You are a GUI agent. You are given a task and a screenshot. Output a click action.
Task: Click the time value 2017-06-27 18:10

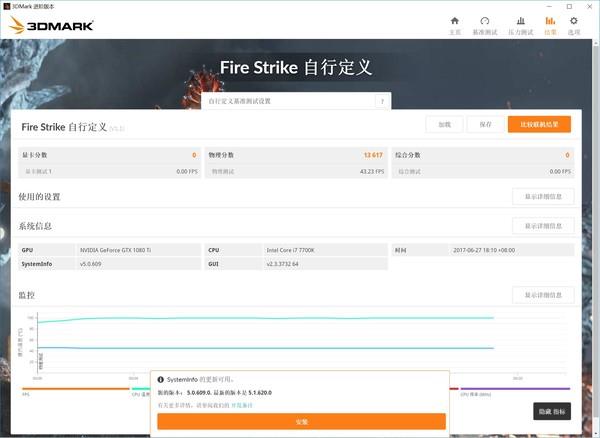click(x=484, y=250)
